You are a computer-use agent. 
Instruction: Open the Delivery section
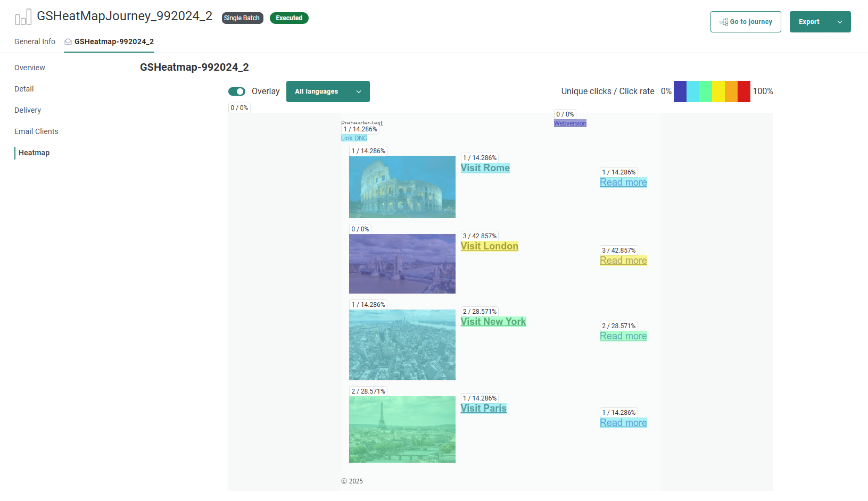28,110
